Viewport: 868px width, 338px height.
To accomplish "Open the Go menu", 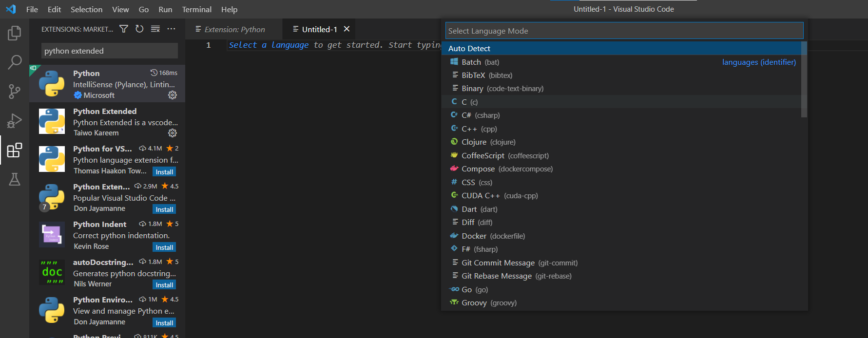I will tap(144, 9).
